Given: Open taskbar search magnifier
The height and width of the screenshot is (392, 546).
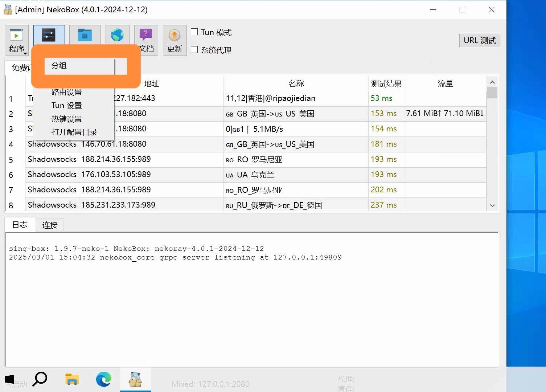Looking at the screenshot, I should pos(40,380).
